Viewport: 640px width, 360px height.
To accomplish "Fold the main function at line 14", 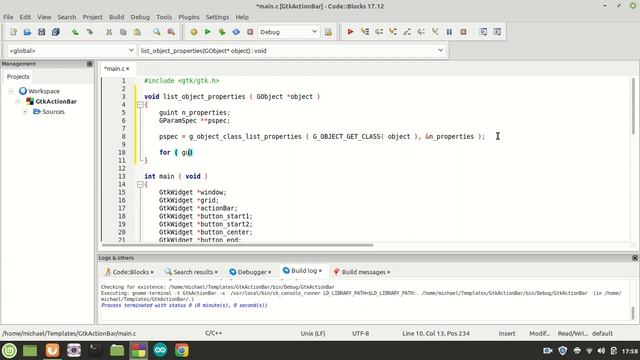I will pos(140,184).
